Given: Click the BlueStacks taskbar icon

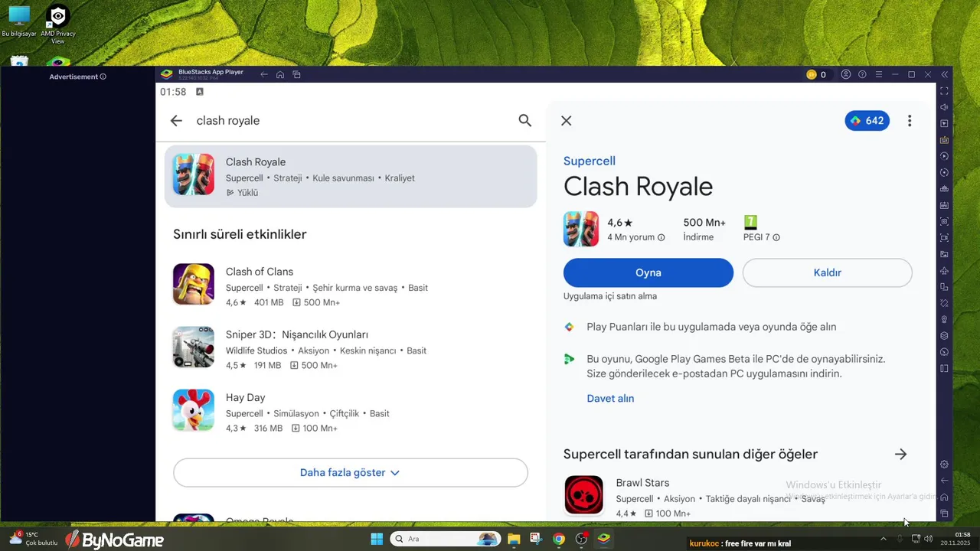Looking at the screenshot, I should tap(604, 539).
